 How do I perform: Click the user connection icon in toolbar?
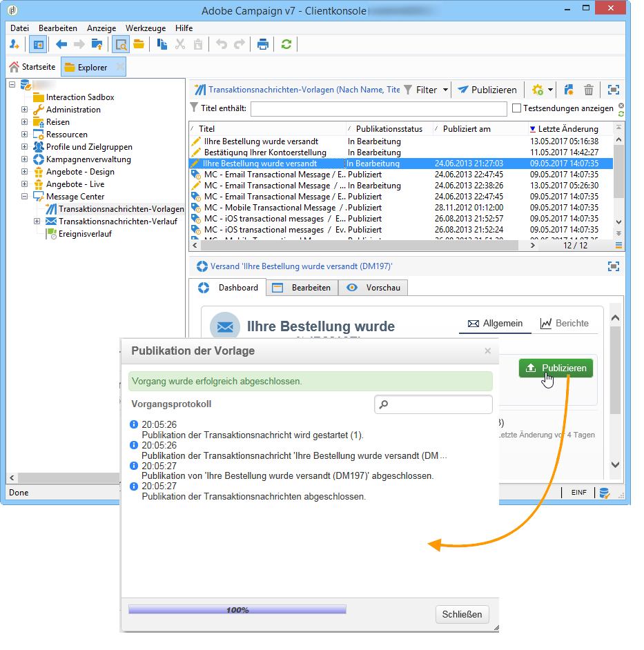[x=14, y=44]
